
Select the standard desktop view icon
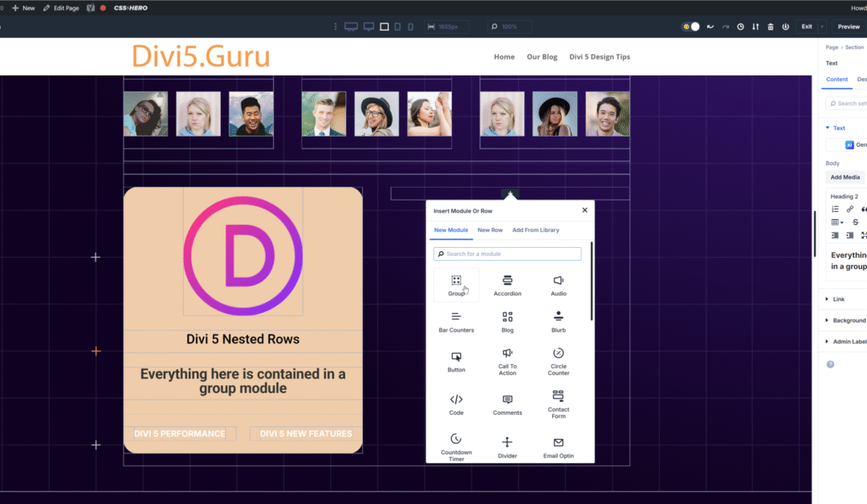(368, 26)
